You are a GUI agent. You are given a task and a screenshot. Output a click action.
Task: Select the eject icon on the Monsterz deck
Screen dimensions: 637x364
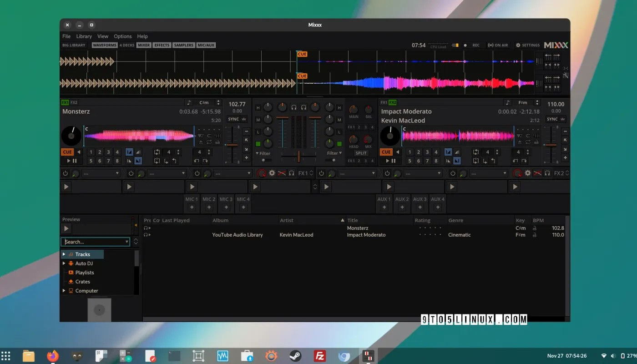coord(201,141)
